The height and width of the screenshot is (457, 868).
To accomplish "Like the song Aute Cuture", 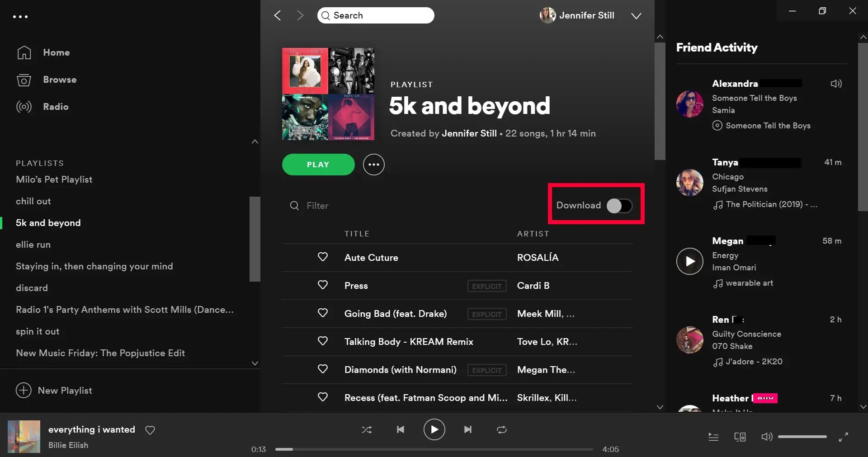I will (x=323, y=257).
